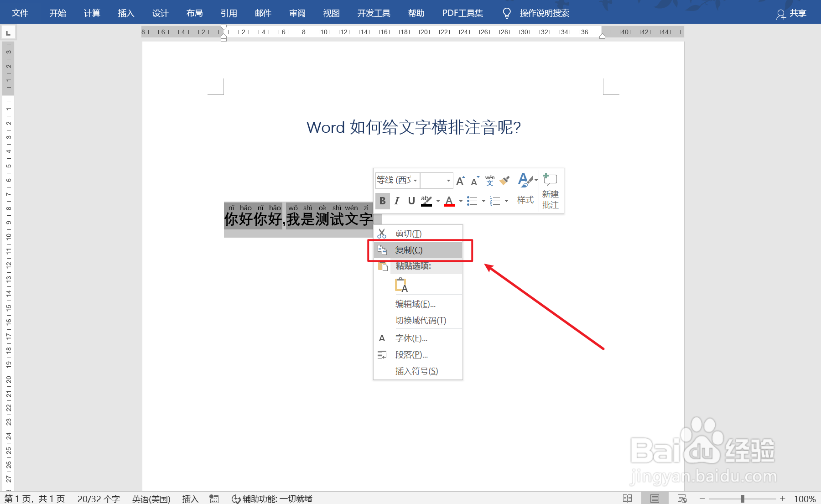The width and height of the screenshot is (821, 504).
Task: Switch to the 开始 ribbon tab
Action: click(58, 13)
